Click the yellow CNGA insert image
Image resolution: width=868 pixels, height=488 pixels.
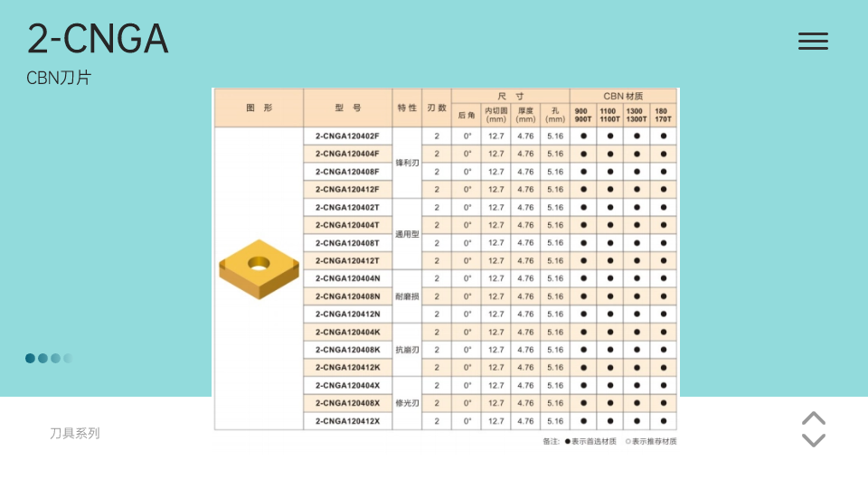(259, 268)
